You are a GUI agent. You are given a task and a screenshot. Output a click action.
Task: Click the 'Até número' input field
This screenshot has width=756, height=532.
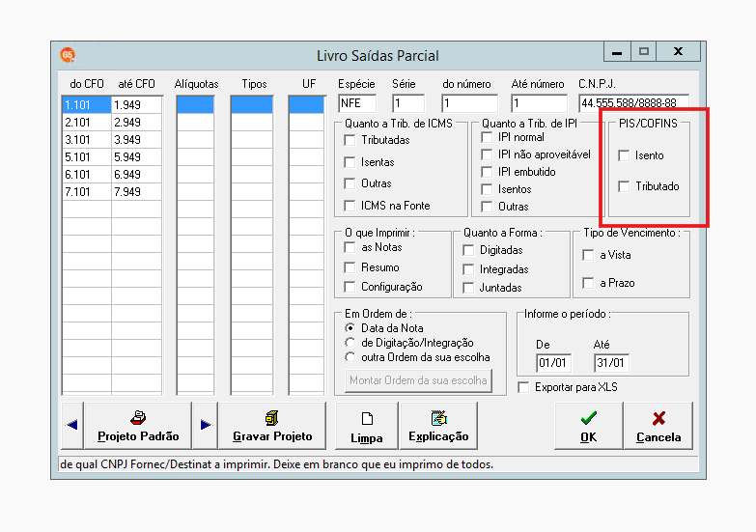point(539,103)
